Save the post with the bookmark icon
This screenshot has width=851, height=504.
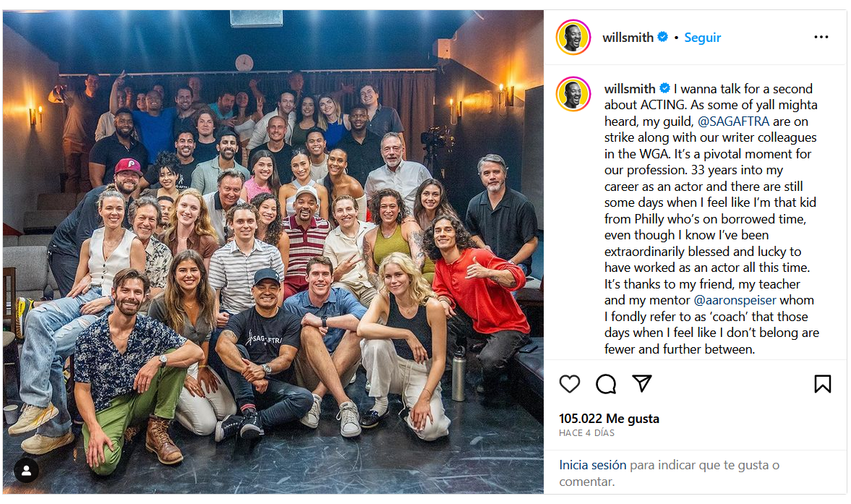point(822,383)
